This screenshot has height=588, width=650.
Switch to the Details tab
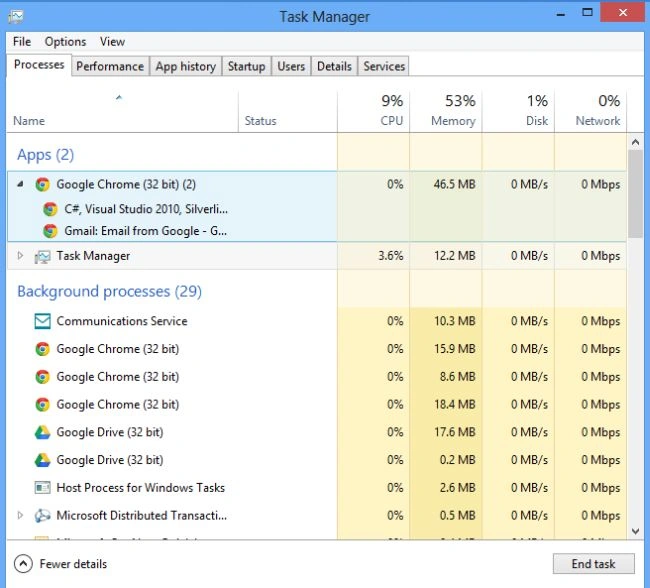[x=334, y=66]
